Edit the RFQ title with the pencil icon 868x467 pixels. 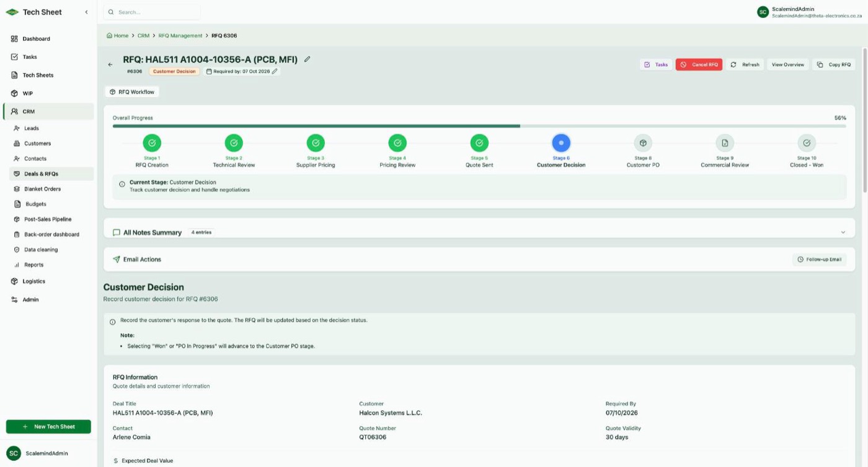tap(307, 59)
